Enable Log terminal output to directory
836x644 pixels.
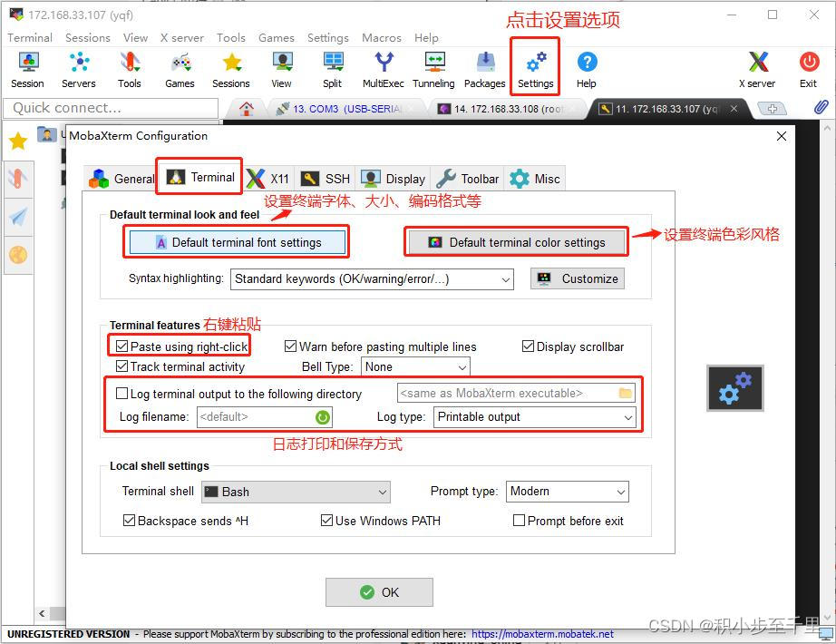[x=122, y=394]
